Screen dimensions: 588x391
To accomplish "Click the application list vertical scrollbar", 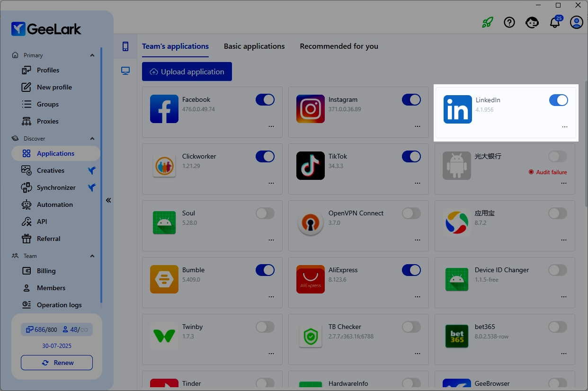I will (x=585, y=144).
